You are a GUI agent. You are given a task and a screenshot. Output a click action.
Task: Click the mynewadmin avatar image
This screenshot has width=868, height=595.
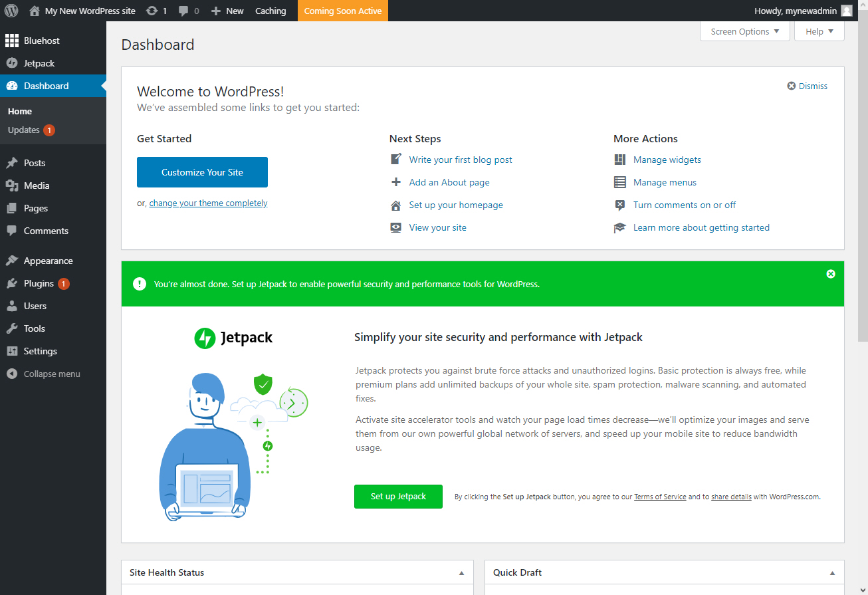point(846,11)
